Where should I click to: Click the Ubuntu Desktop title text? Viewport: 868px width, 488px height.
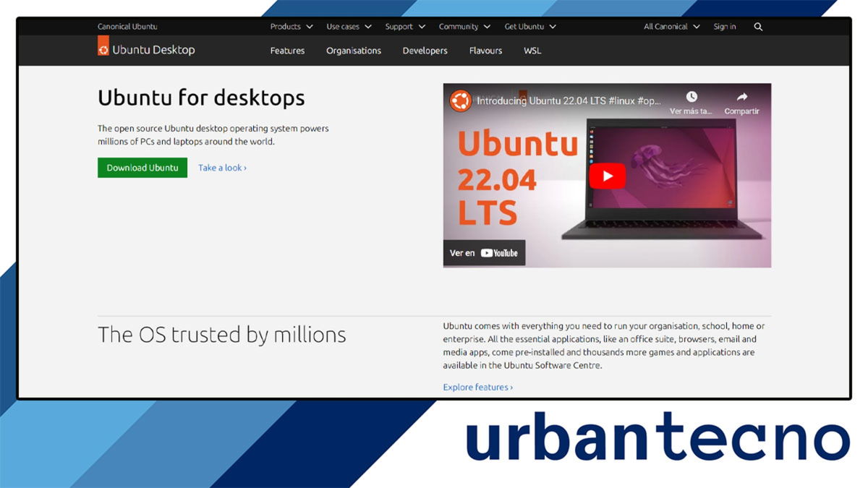coord(153,50)
